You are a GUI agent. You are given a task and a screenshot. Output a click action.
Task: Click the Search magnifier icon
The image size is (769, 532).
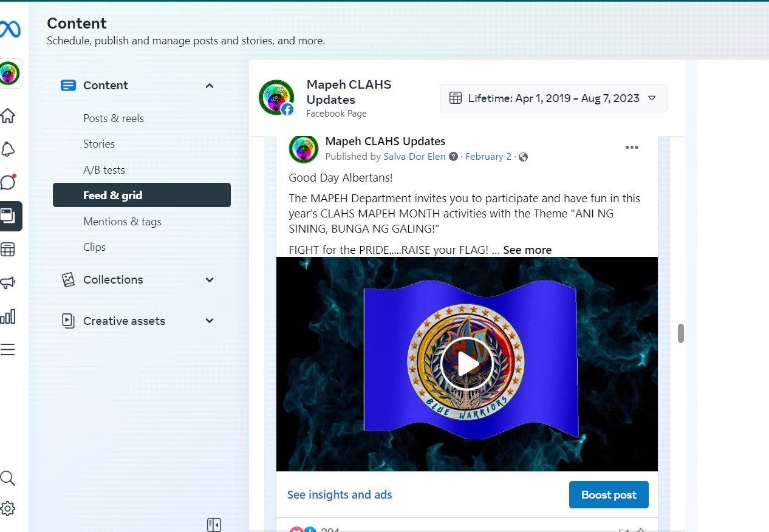[7, 478]
